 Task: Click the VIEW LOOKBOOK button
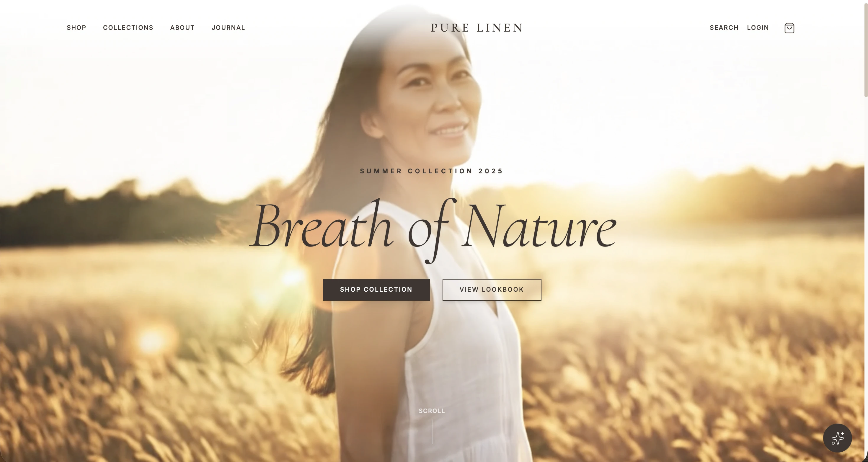(x=492, y=290)
